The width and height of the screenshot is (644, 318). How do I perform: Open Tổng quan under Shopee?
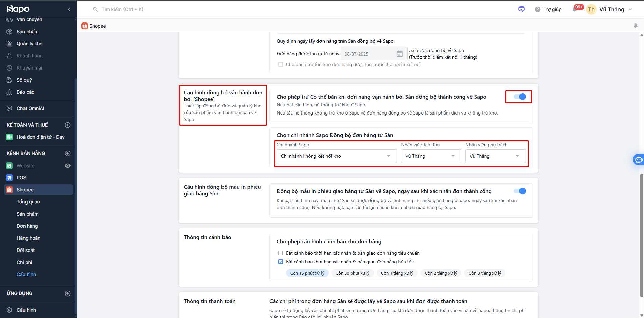tap(28, 202)
